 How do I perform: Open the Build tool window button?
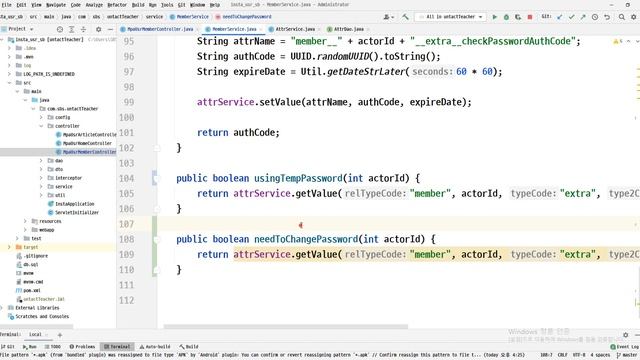[x=189, y=347]
